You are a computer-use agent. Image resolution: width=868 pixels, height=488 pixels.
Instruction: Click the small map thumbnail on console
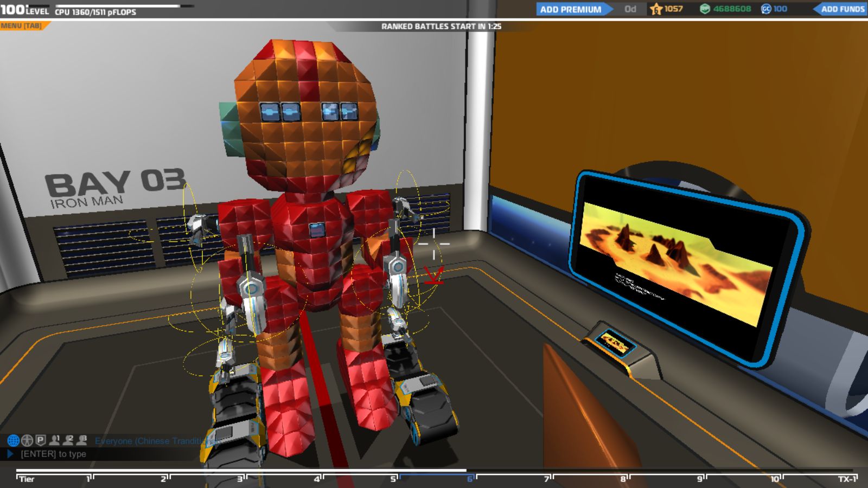pyautogui.click(x=615, y=343)
